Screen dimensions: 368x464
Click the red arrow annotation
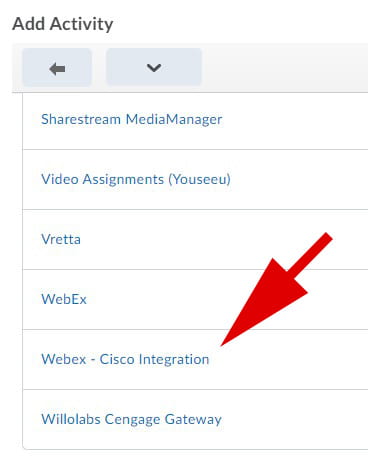[277, 289]
